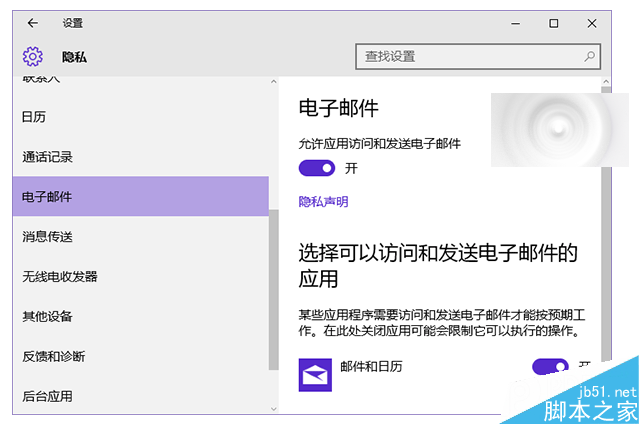This screenshot has height=425, width=640.
Task: Choose 其他设备 from the sidebar
Action: click(48, 317)
